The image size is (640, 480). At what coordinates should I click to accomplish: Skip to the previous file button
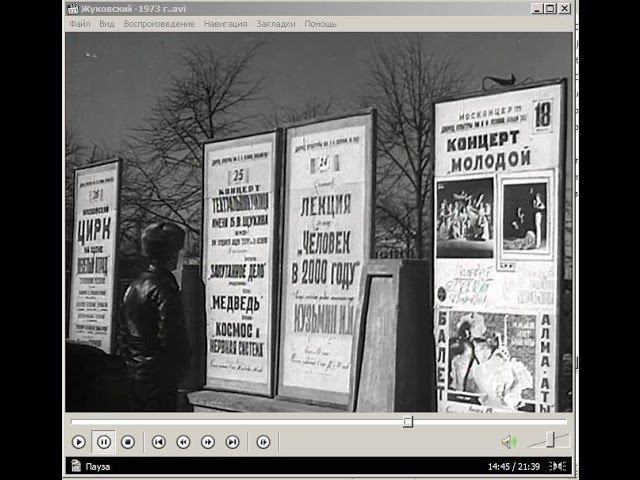pos(159,442)
